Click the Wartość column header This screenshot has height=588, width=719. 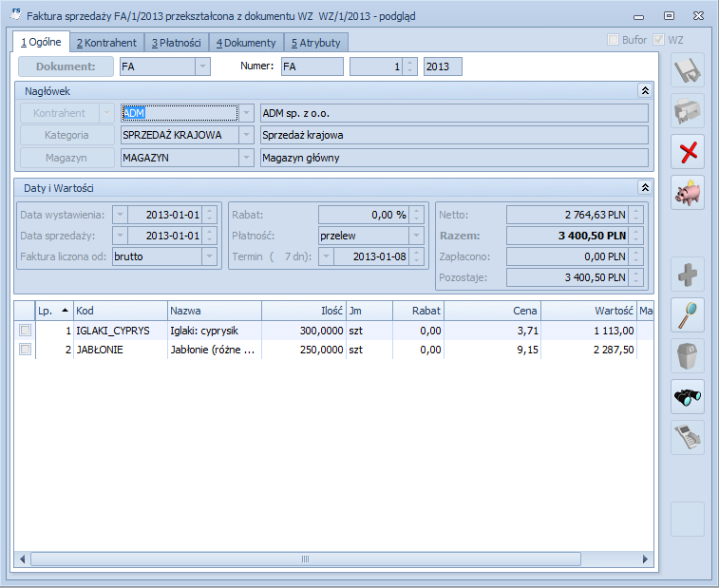(589, 311)
